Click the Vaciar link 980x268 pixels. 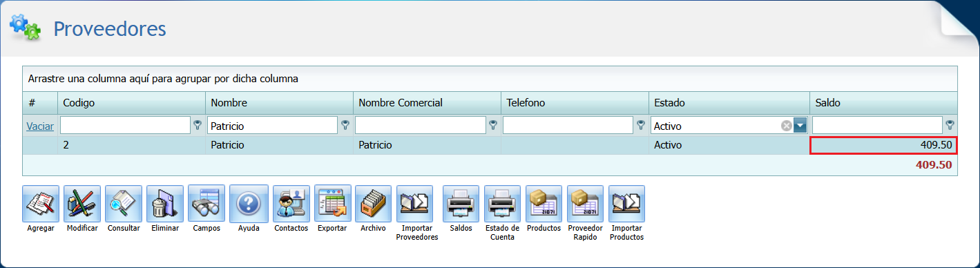click(40, 126)
